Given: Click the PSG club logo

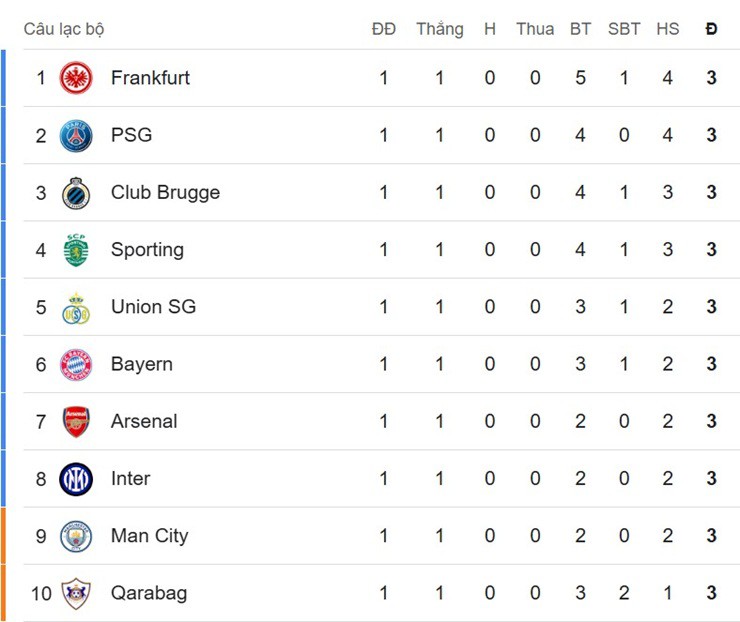Looking at the screenshot, I should tap(76, 135).
